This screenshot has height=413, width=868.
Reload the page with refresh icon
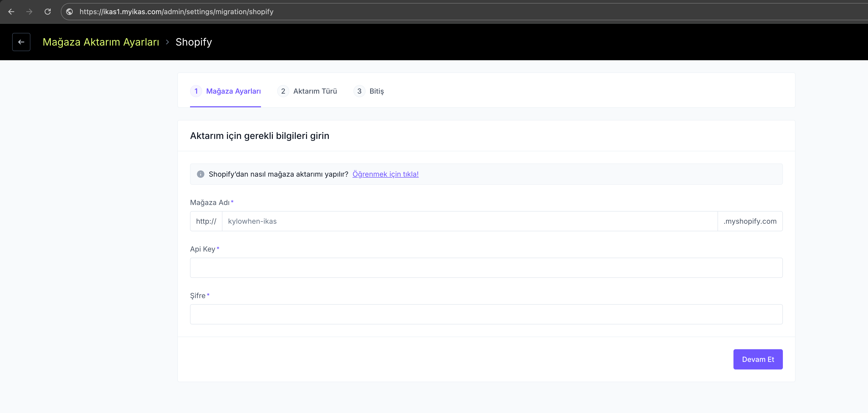48,12
